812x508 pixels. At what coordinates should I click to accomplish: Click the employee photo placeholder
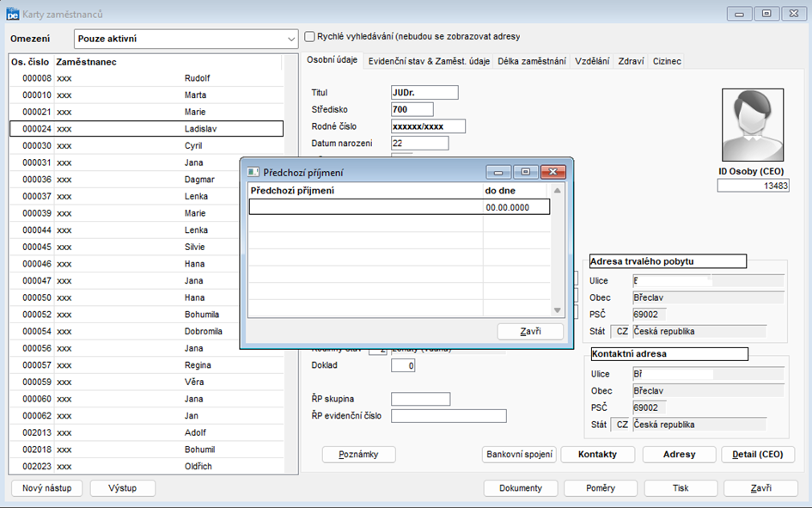753,125
